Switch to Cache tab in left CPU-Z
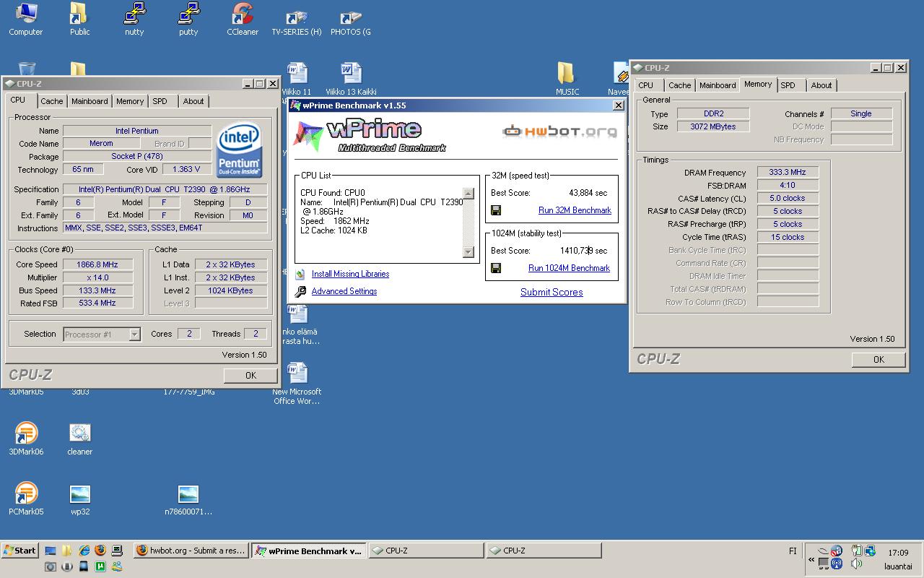This screenshot has height=578, width=924. [52, 101]
